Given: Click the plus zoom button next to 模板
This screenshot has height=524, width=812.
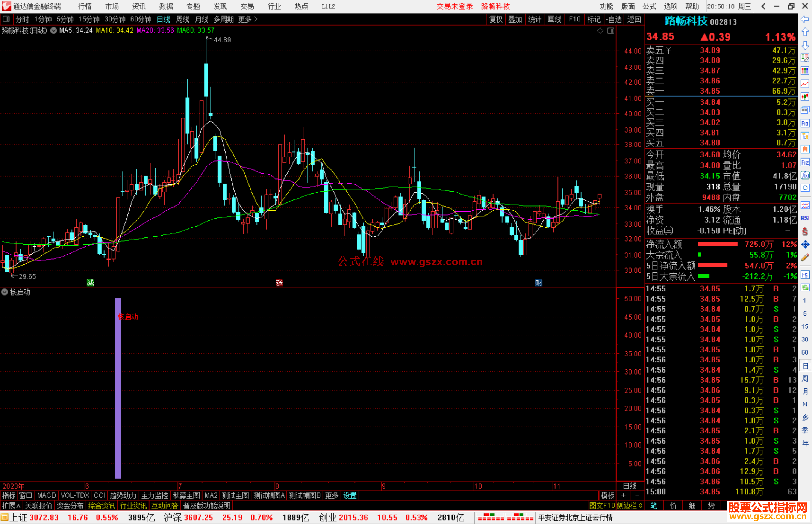Looking at the screenshot, I should 623,495.
